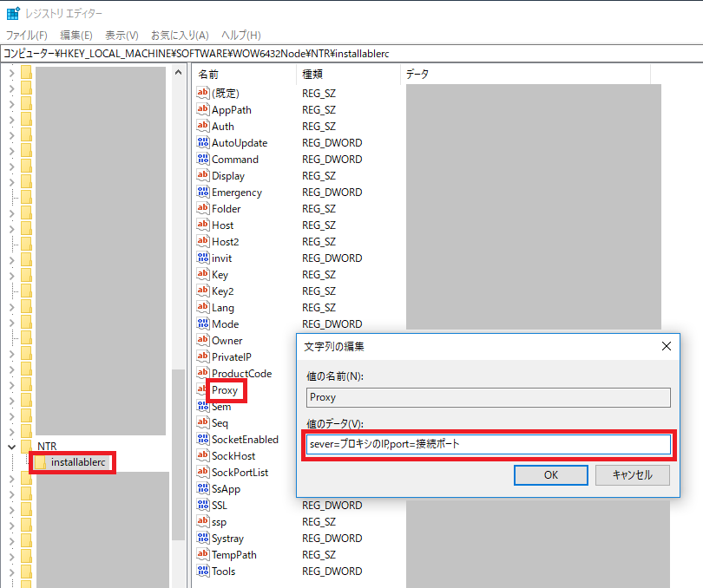Screen dimensions: 703x588
Task: Select the Lang string value icon
Action: click(x=203, y=307)
